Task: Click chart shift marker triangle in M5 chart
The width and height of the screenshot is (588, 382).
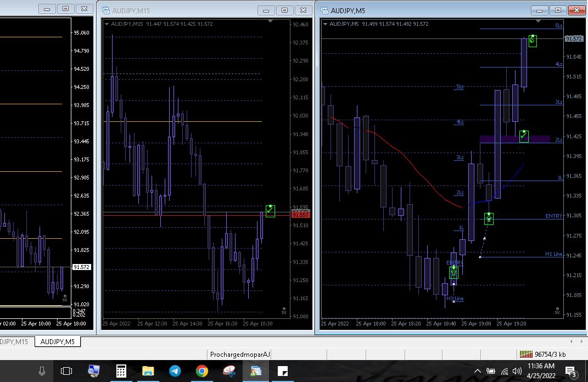Action: 538,21
